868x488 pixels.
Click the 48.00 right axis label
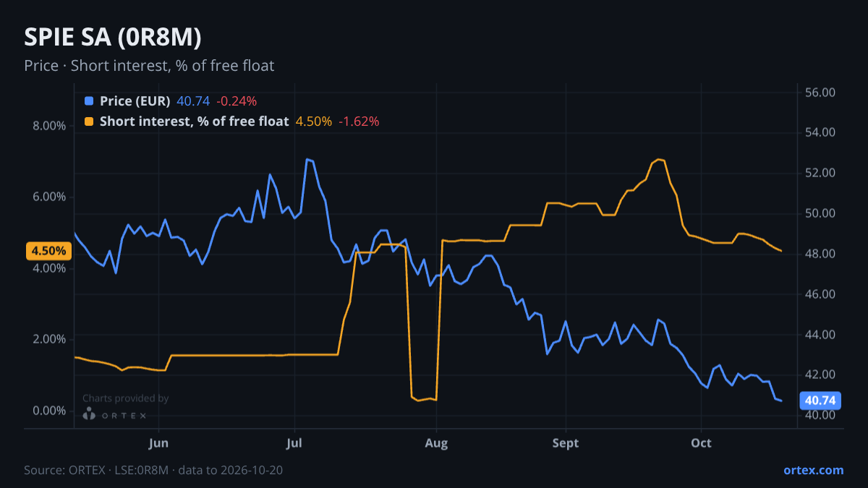820,254
